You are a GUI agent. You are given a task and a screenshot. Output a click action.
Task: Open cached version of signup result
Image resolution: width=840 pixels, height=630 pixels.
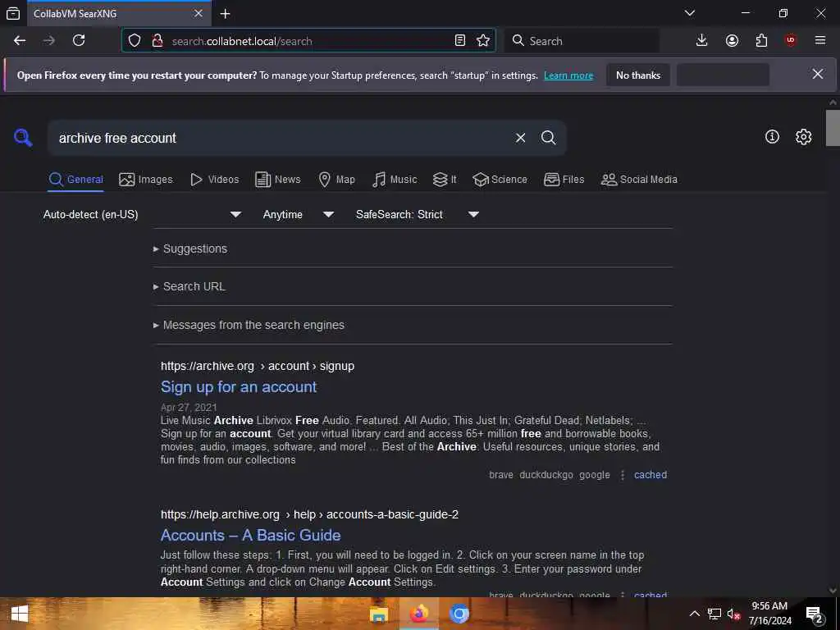(x=651, y=475)
